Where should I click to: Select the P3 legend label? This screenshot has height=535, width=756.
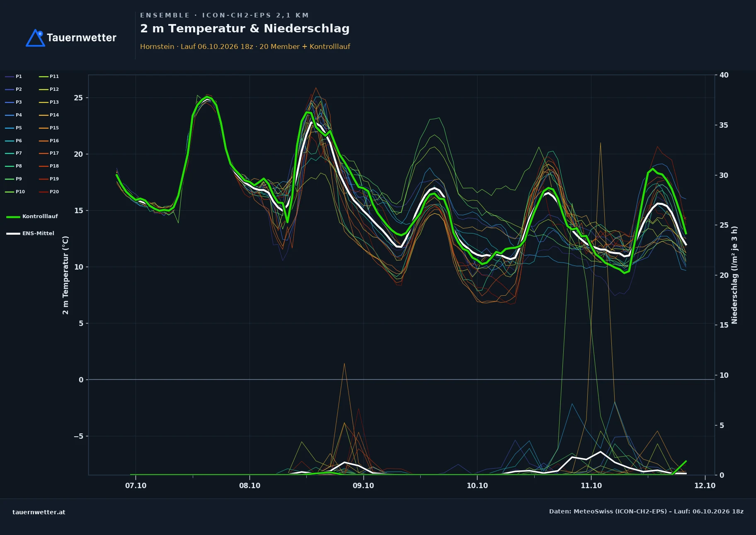[19, 102]
